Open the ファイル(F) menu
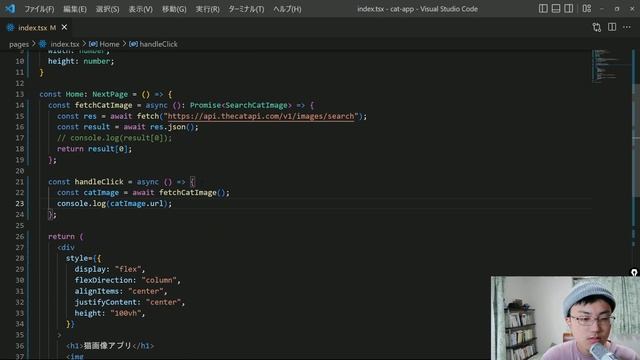The image size is (640, 360). (x=39, y=9)
